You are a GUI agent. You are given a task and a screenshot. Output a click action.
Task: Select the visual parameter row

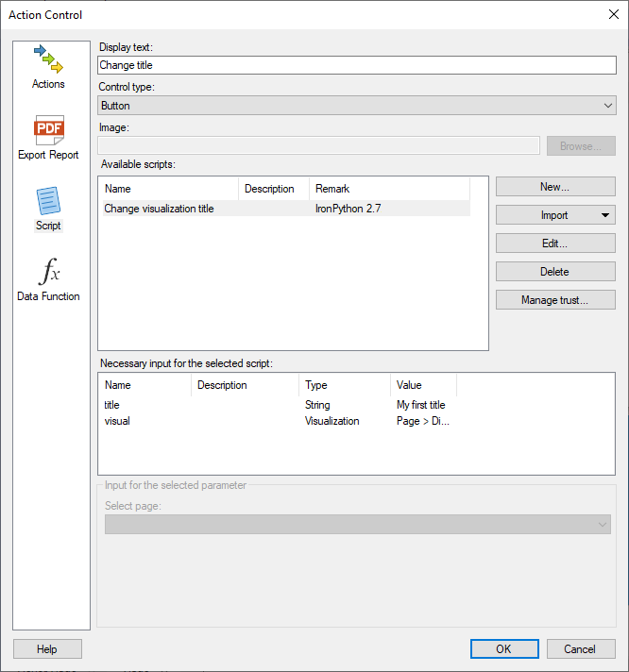(x=280, y=421)
